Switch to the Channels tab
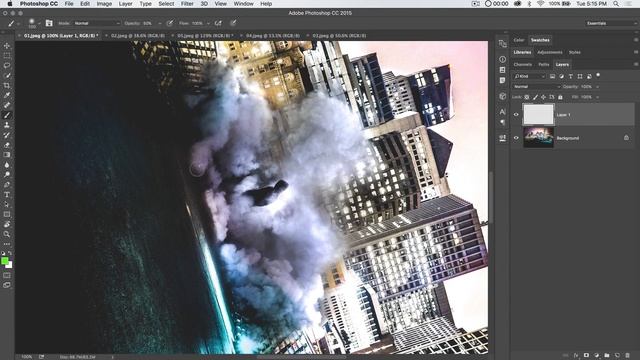Viewport: 640px width, 360px height. [x=522, y=64]
